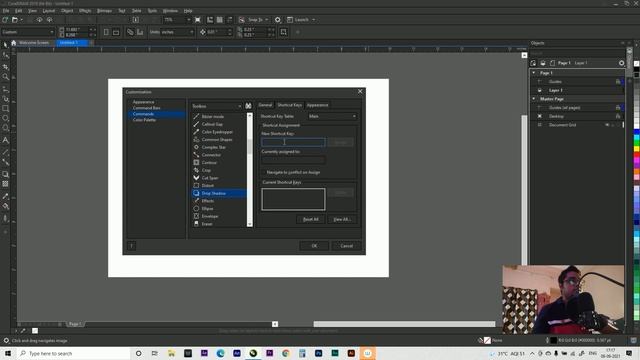The width and height of the screenshot is (640, 360).
Task: Collapse the Master Page tree node
Action: coord(534,99)
